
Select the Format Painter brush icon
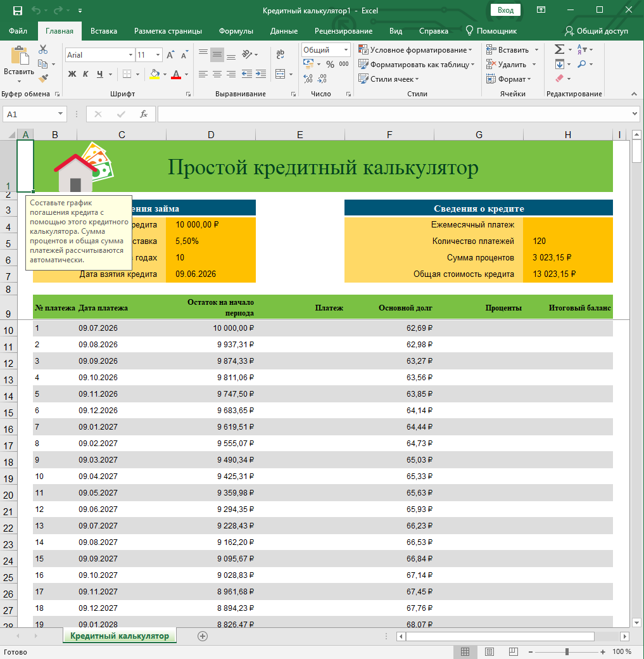[x=43, y=78]
